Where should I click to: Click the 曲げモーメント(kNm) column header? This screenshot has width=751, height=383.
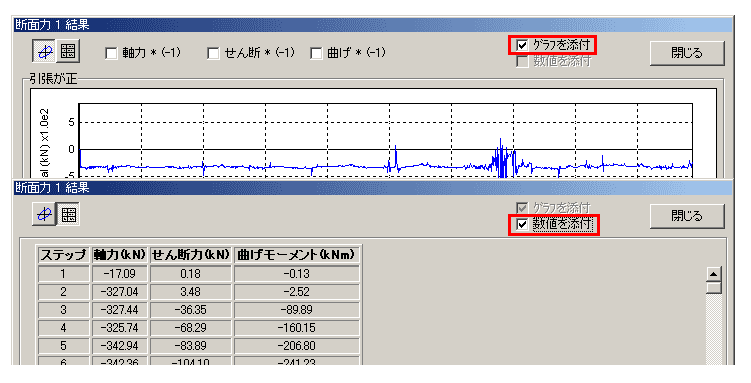[x=296, y=255]
